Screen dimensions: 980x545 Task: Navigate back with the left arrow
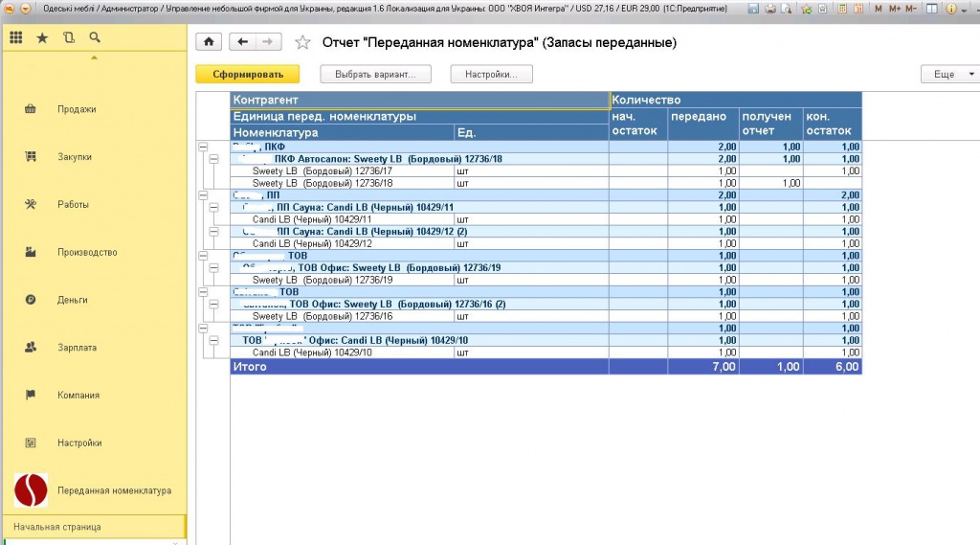tap(242, 42)
